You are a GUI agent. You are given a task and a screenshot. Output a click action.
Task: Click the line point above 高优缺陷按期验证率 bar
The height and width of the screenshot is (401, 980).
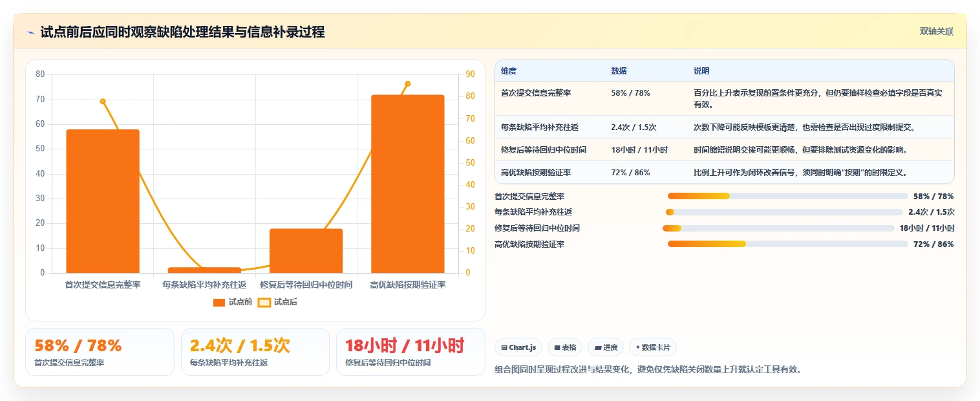point(407,83)
